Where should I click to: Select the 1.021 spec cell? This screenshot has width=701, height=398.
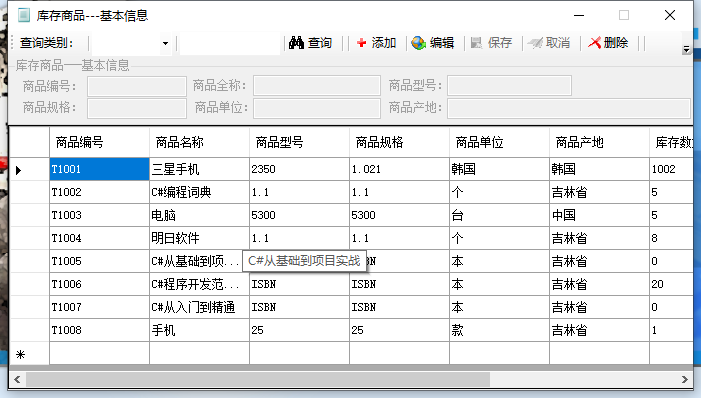pyautogui.click(x=400, y=169)
